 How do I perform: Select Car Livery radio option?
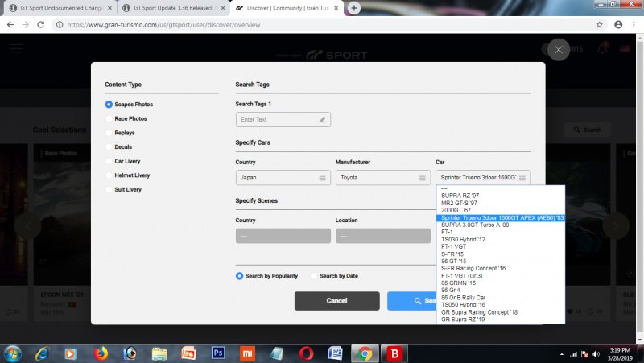109,161
